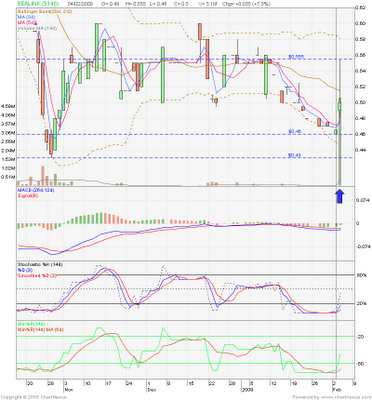Select the Signal(9) indicator label
The image size is (372, 400).
tap(28, 196)
